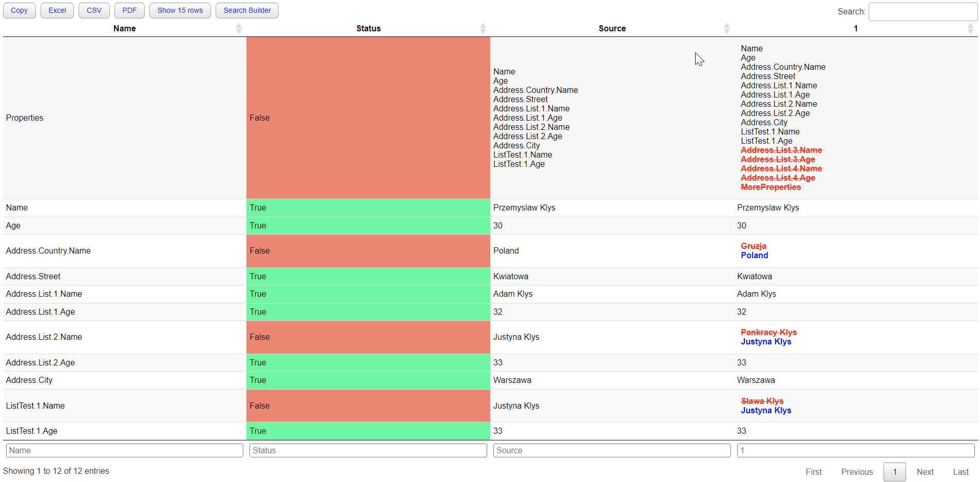Export table using Excel button
The image size is (980, 482).
click(57, 11)
